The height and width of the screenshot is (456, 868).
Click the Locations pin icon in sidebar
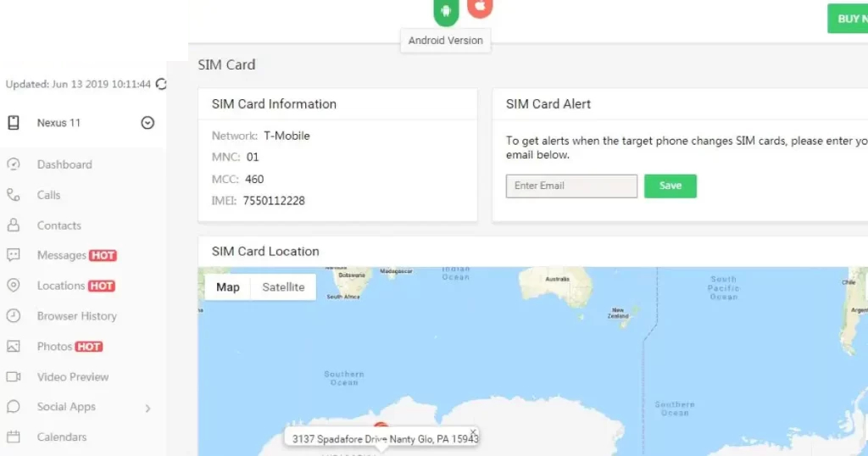click(14, 286)
